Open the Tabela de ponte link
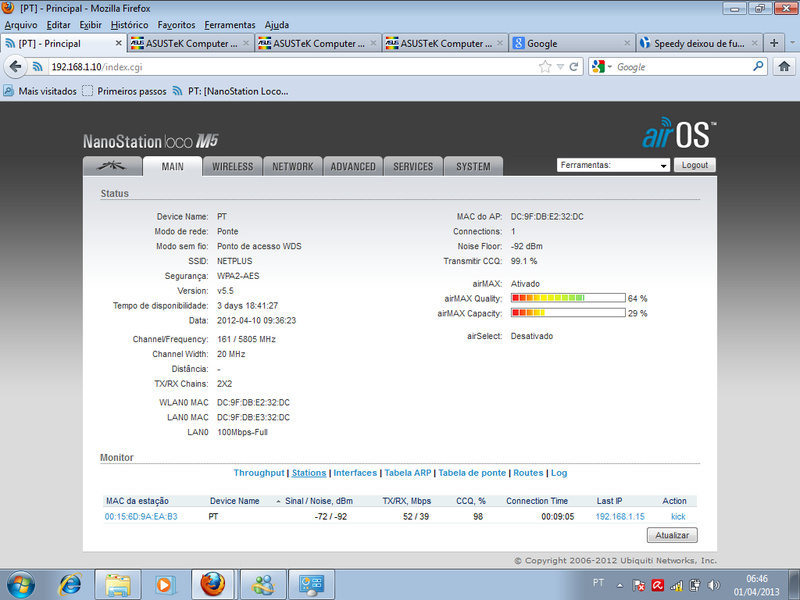The height and width of the screenshot is (600, 800). coord(472,473)
